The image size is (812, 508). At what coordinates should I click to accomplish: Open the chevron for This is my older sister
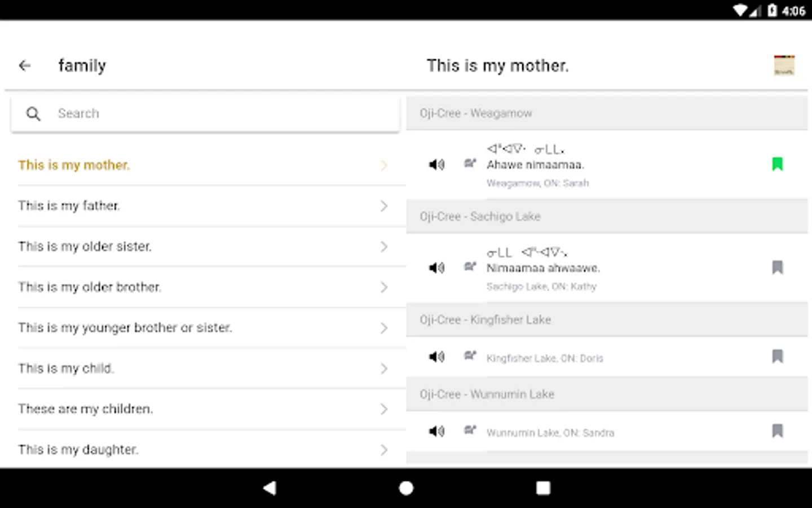coord(384,247)
